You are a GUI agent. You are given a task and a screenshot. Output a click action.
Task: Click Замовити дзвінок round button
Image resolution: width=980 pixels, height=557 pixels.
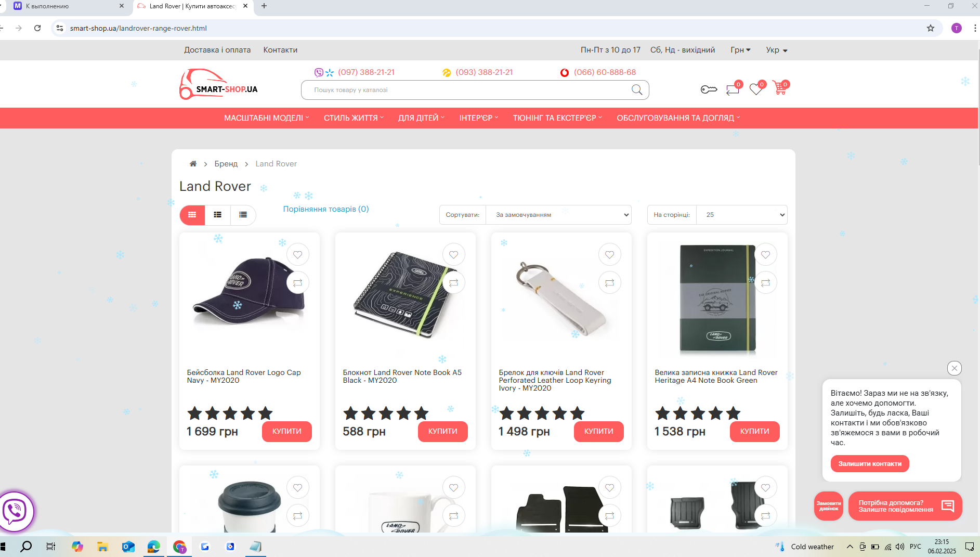(x=829, y=506)
